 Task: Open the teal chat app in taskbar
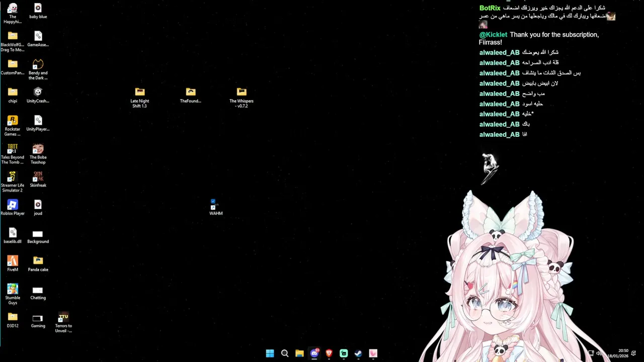pos(344,353)
